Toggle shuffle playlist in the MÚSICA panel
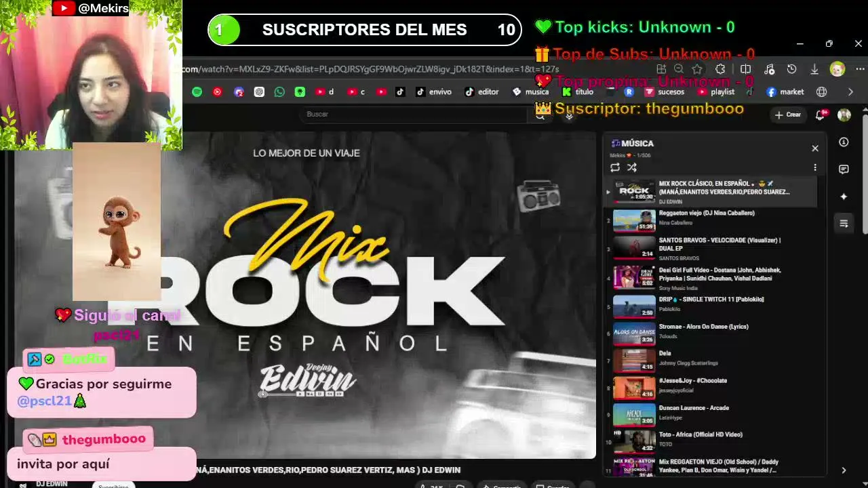Image resolution: width=868 pixels, height=488 pixels. tap(632, 167)
